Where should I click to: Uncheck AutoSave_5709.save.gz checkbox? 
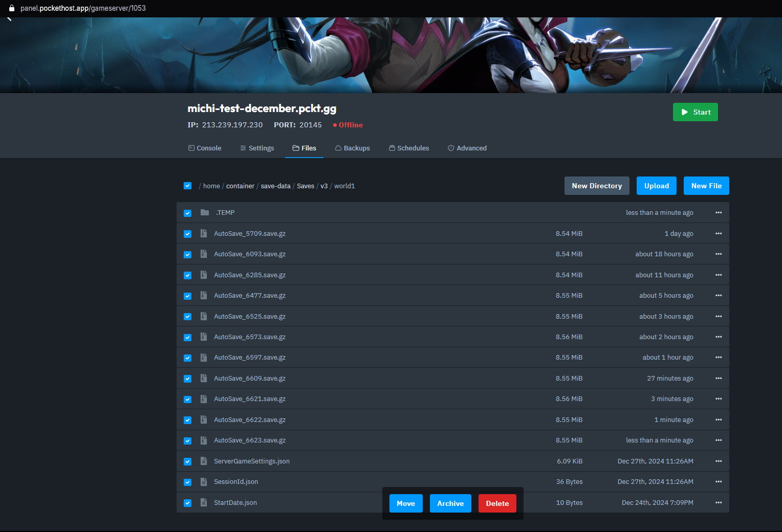pos(187,234)
